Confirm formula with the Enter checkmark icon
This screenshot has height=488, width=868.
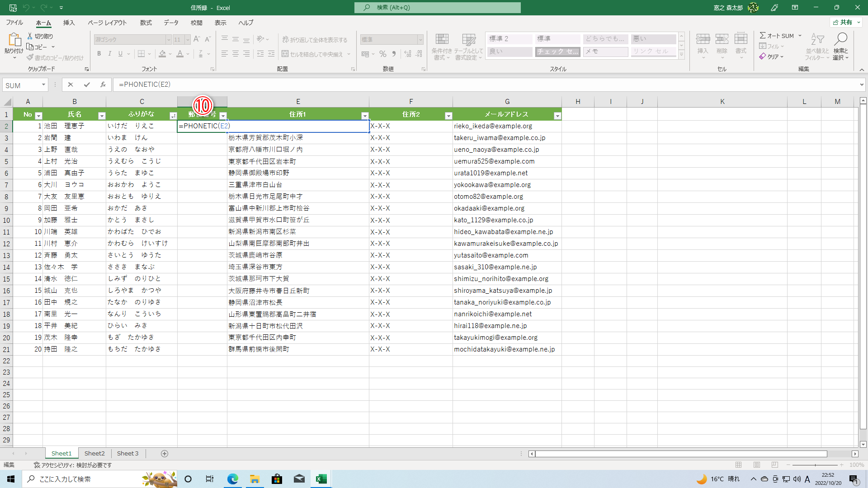pos(87,84)
